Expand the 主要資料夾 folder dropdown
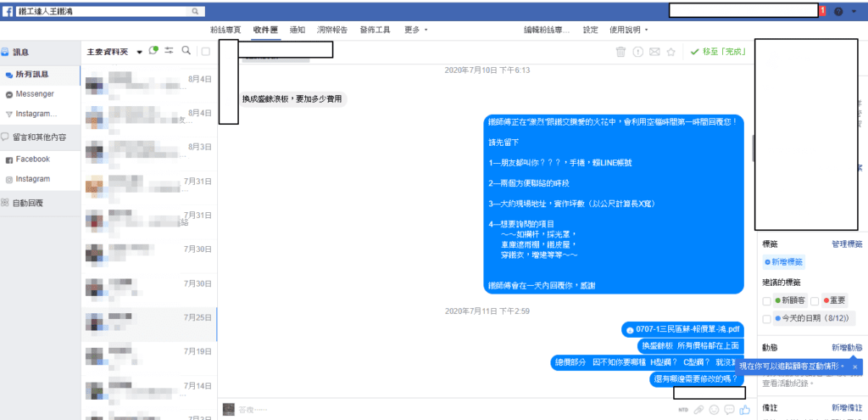The width and height of the screenshot is (868, 420). click(x=139, y=52)
